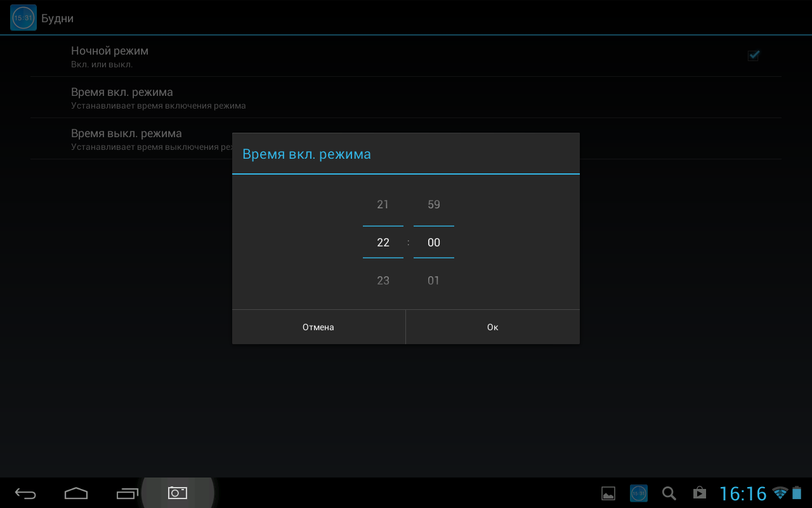The height and width of the screenshot is (508, 812).
Task: Click the battery status icon
Action: [x=797, y=493]
